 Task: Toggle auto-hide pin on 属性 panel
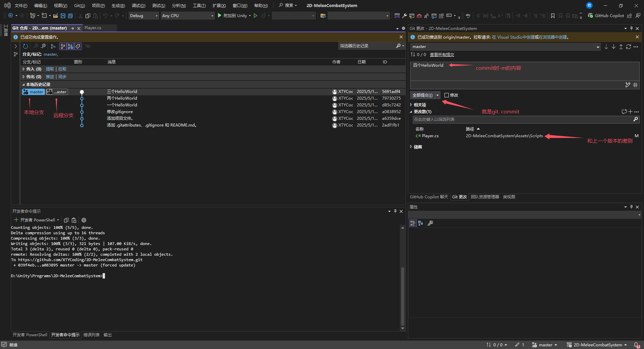631,207
